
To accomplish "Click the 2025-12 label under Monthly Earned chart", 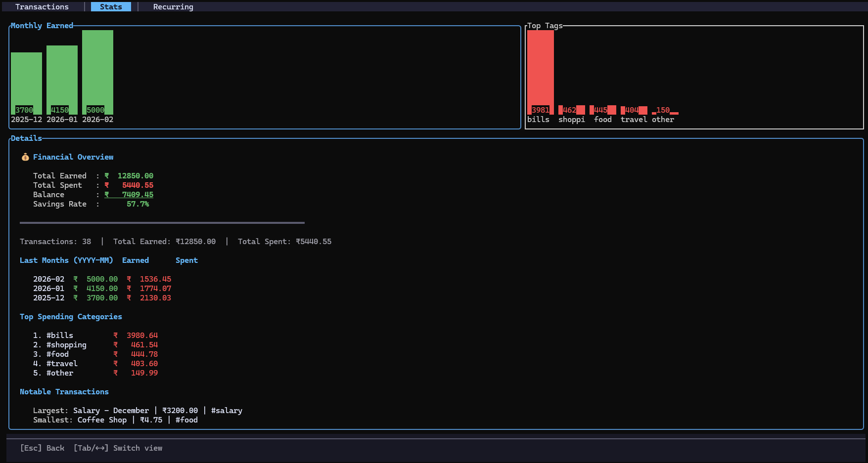I will click(26, 120).
